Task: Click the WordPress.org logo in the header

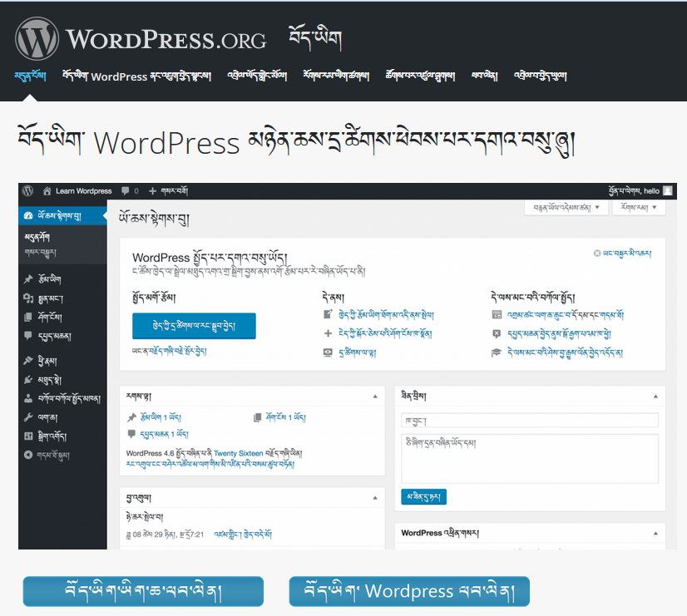Action: [141, 38]
